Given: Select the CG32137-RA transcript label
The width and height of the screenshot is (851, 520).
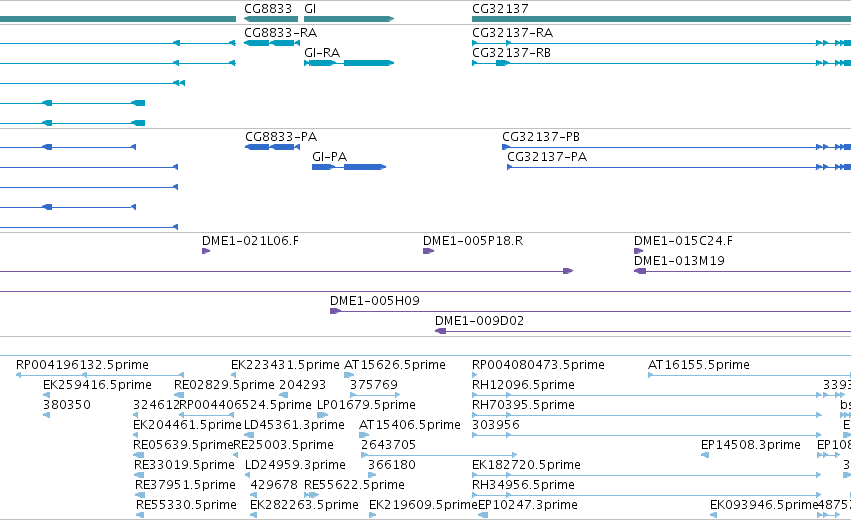Looking at the screenshot, I should coord(512,33).
